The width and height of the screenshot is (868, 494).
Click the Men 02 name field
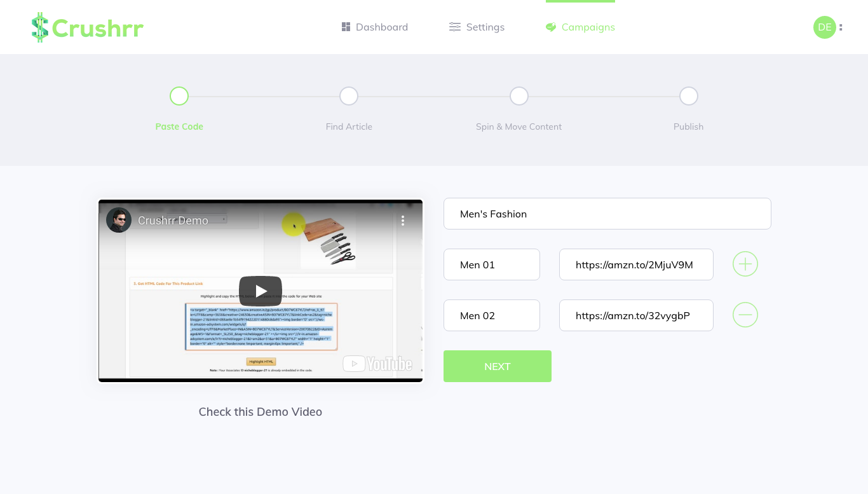click(492, 315)
